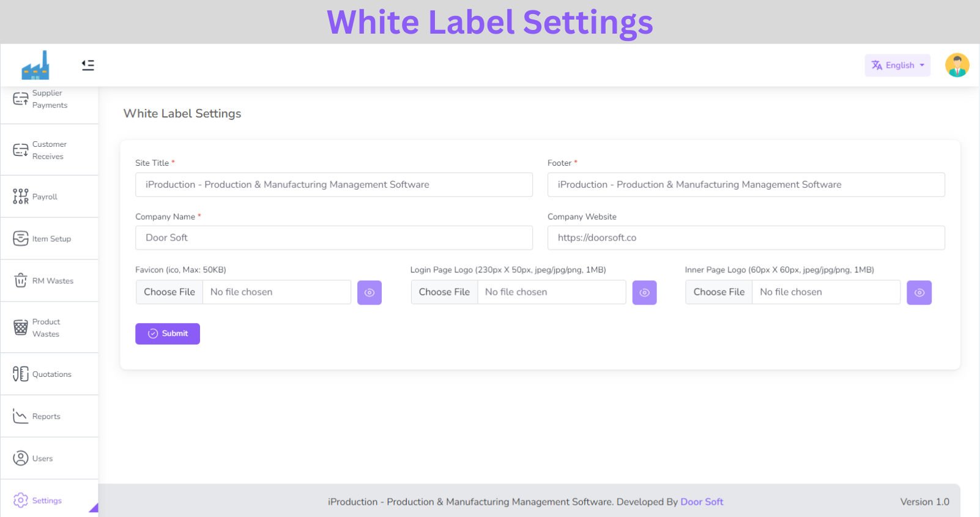The image size is (980, 517).
Task: Click the Favicon (ico, Max: 50KB) label
Action: click(x=180, y=270)
